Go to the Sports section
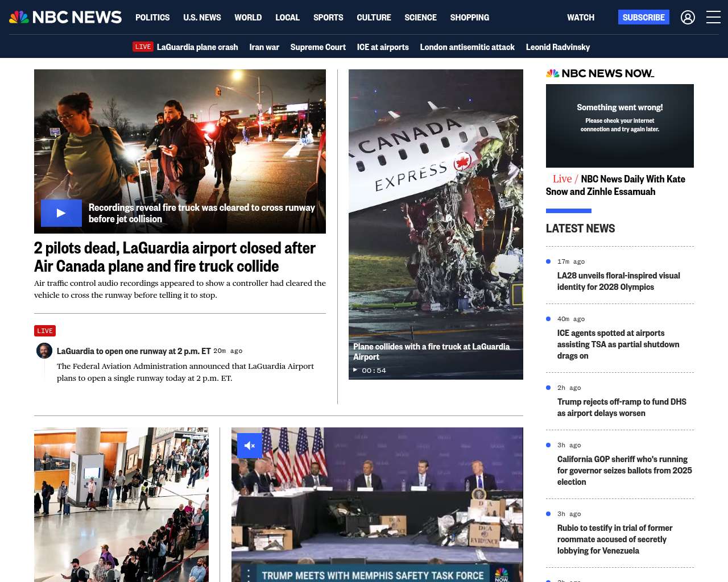This screenshot has width=728, height=582. pos(328,18)
